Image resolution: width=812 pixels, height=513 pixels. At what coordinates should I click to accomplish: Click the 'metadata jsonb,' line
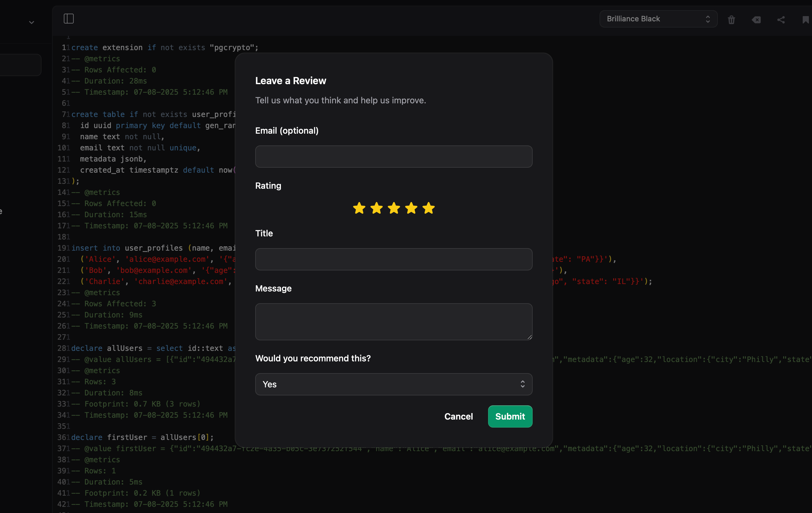113,159
